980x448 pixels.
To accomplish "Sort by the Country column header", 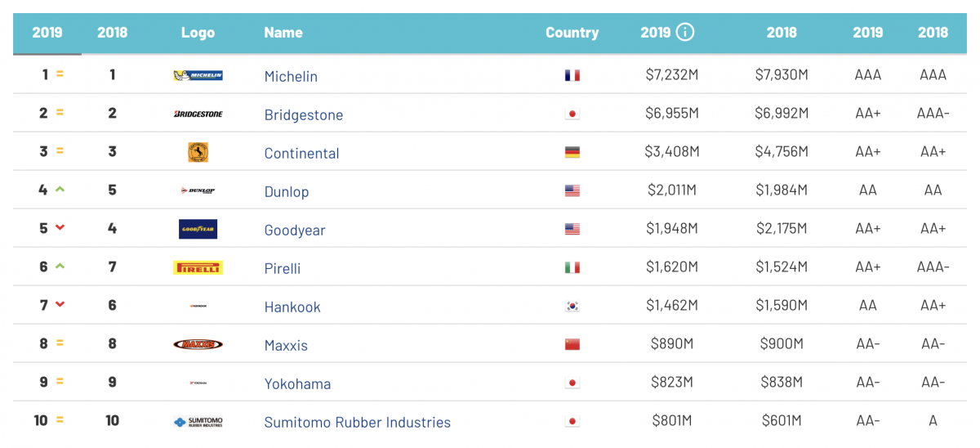I will 572,33.
